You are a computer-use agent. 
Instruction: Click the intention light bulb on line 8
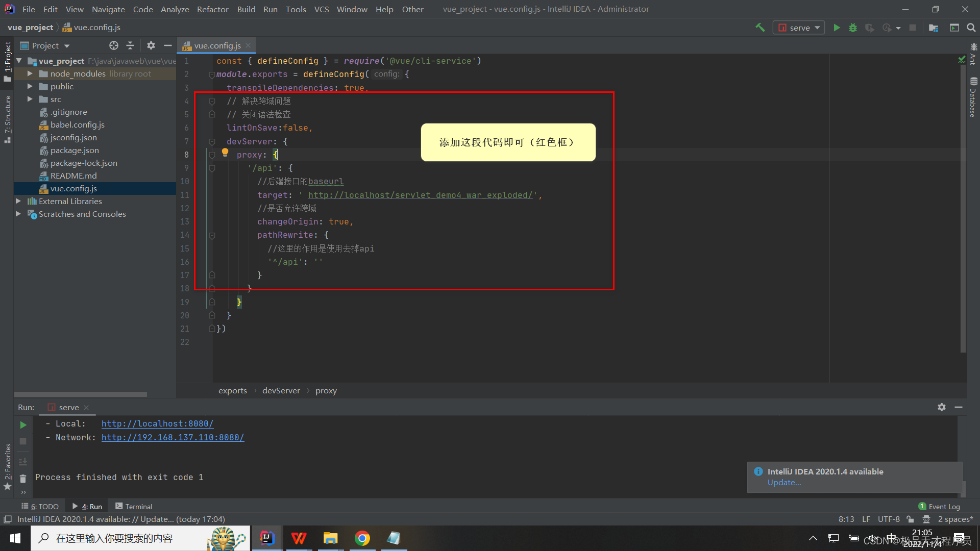tap(225, 152)
